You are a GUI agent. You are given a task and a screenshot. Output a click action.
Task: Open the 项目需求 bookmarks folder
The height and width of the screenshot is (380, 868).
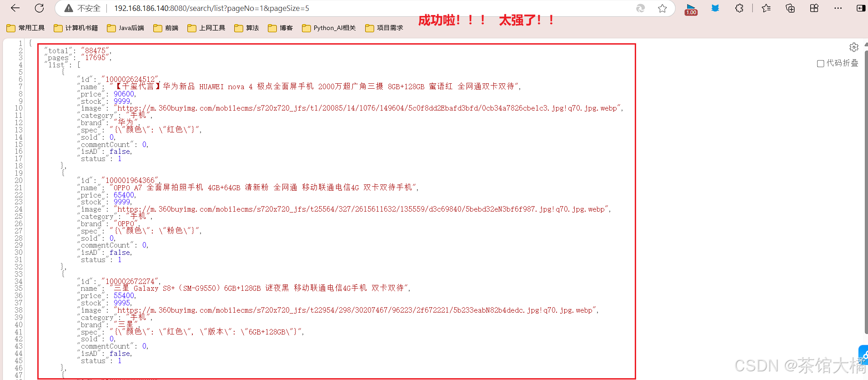pyautogui.click(x=384, y=28)
